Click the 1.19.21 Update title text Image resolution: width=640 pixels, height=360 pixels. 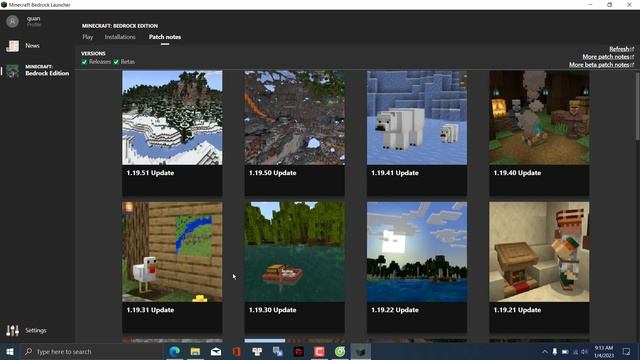point(517,310)
